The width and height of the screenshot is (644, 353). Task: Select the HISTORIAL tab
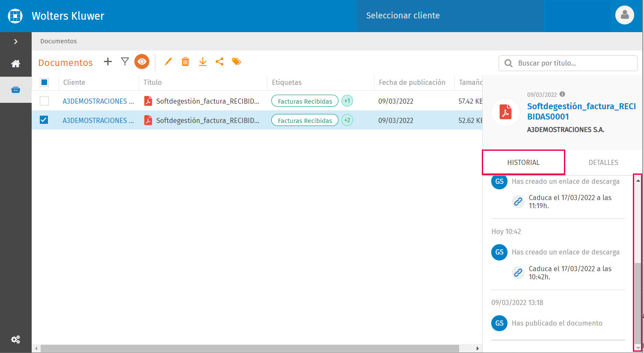point(523,162)
